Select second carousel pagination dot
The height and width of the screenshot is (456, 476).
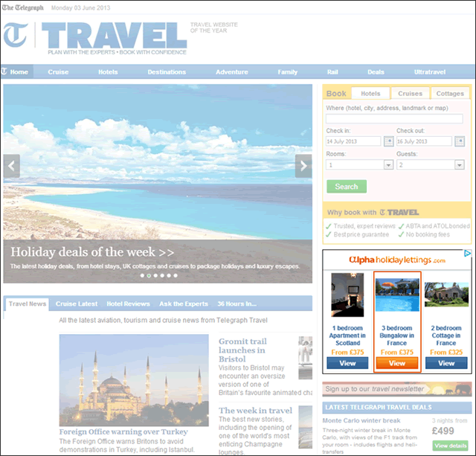(x=149, y=275)
